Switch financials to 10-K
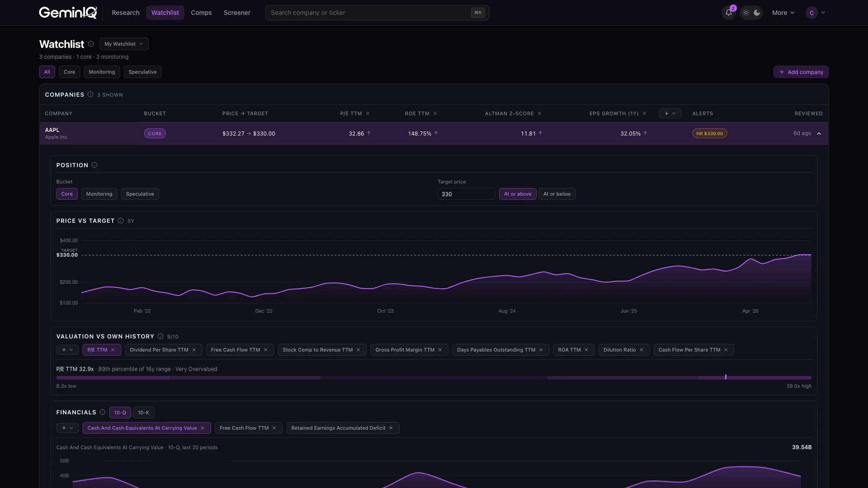The height and width of the screenshot is (488, 868). point(143,413)
